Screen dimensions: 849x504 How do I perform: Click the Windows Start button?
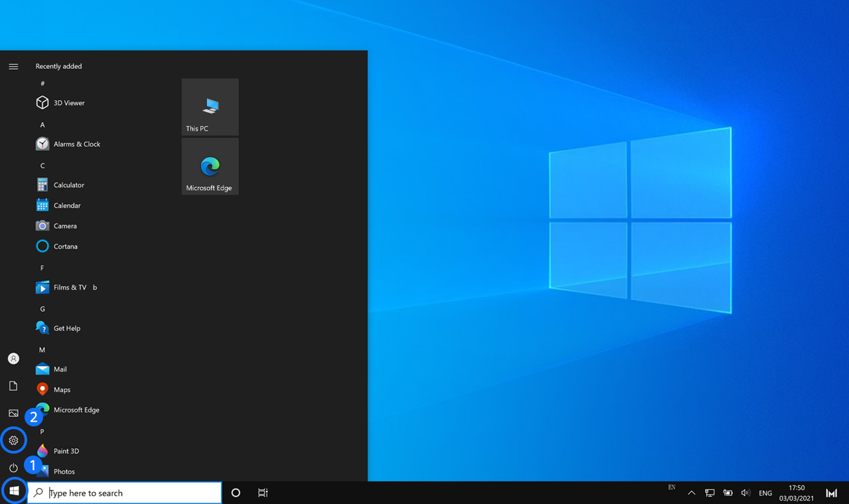14,492
